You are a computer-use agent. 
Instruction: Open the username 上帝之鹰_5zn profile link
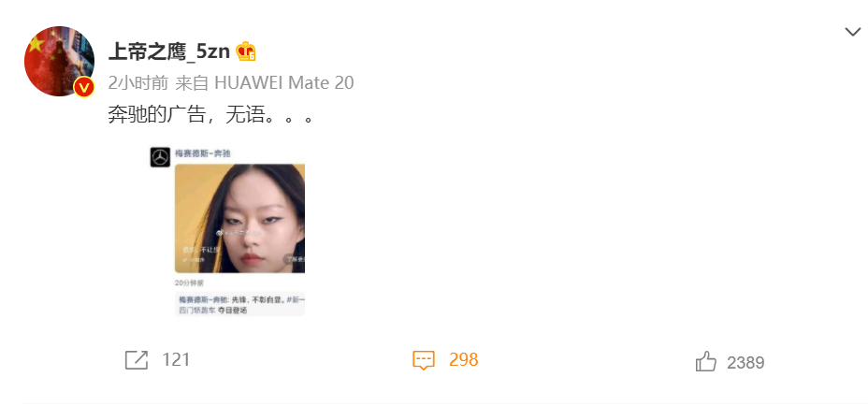pos(169,52)
